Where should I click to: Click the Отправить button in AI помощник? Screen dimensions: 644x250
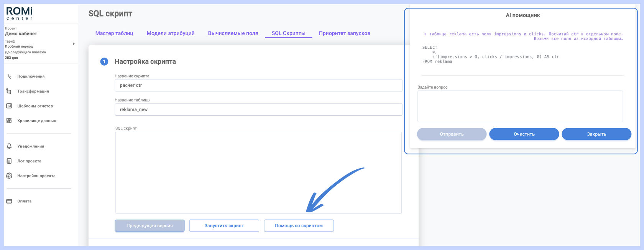(452, 134)
